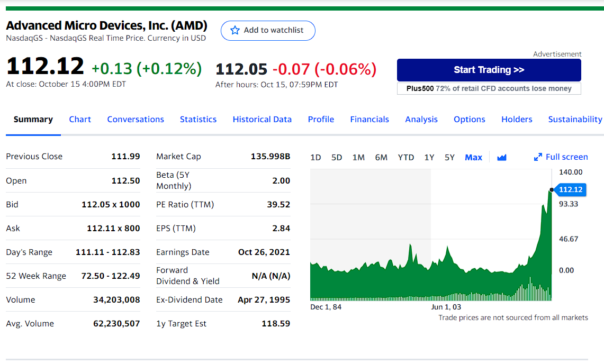The height and width of the screenshot is (364, 604).
Task: Click the after hours change -0.07 (-0.06%)
Action: (324, 69)
